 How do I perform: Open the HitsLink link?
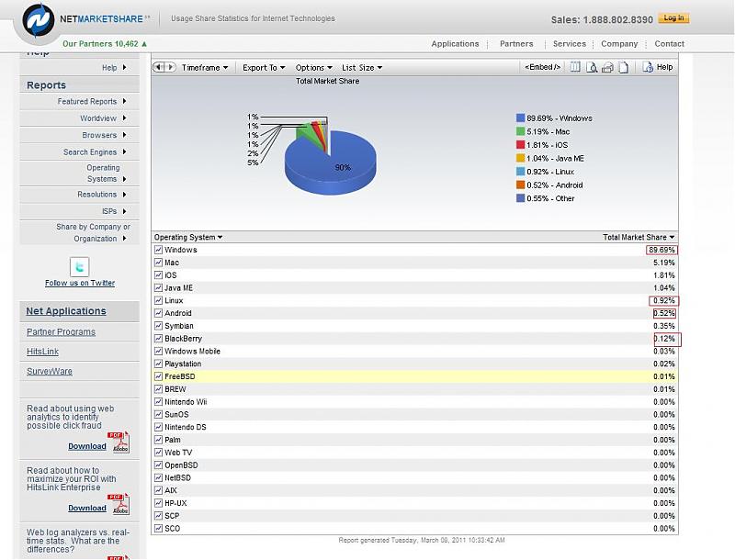click(42, 352)
